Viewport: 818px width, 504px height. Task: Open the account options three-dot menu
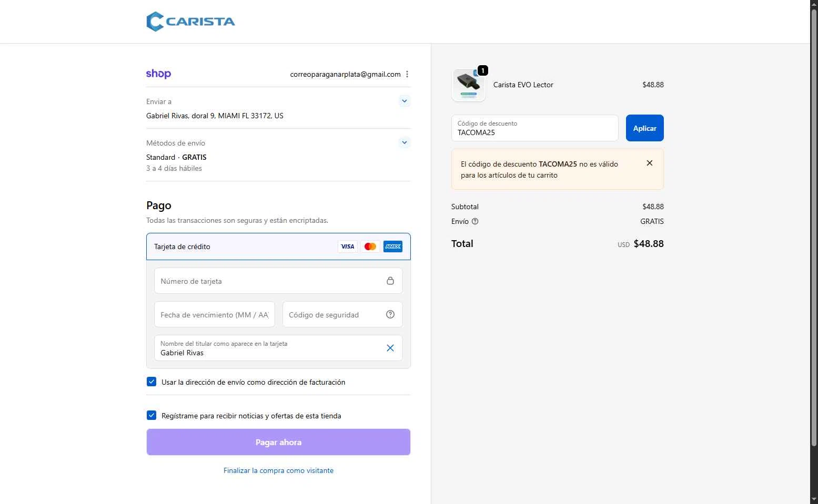pyautogui.click(x=407, y=74)
